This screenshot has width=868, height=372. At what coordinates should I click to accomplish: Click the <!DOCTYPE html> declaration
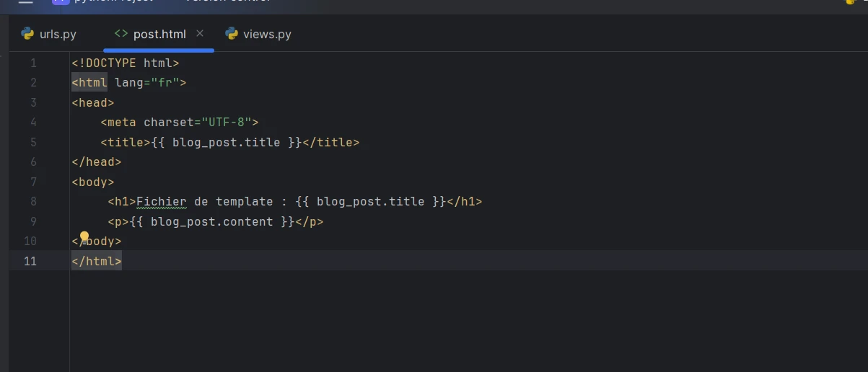[x=125, y=63]
